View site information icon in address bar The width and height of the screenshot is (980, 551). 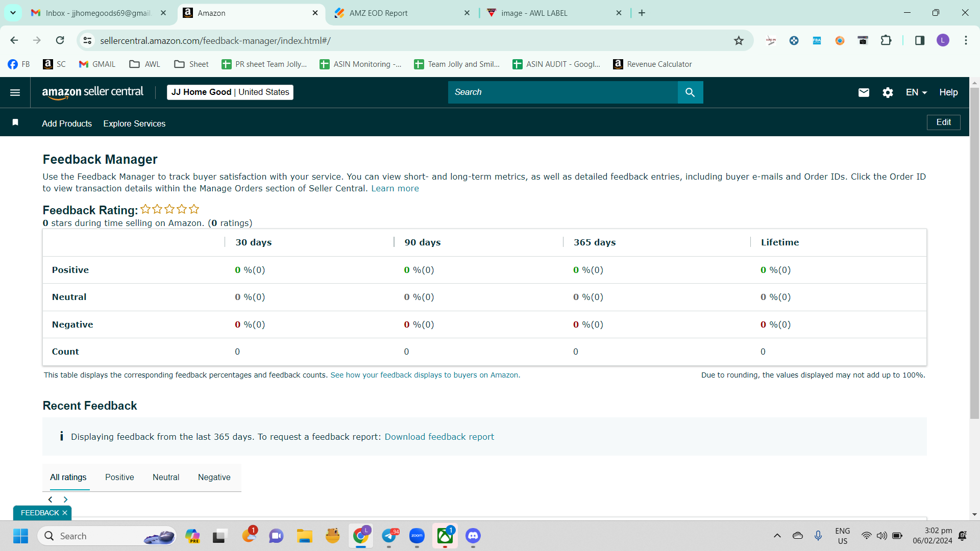tap(87, 40)
